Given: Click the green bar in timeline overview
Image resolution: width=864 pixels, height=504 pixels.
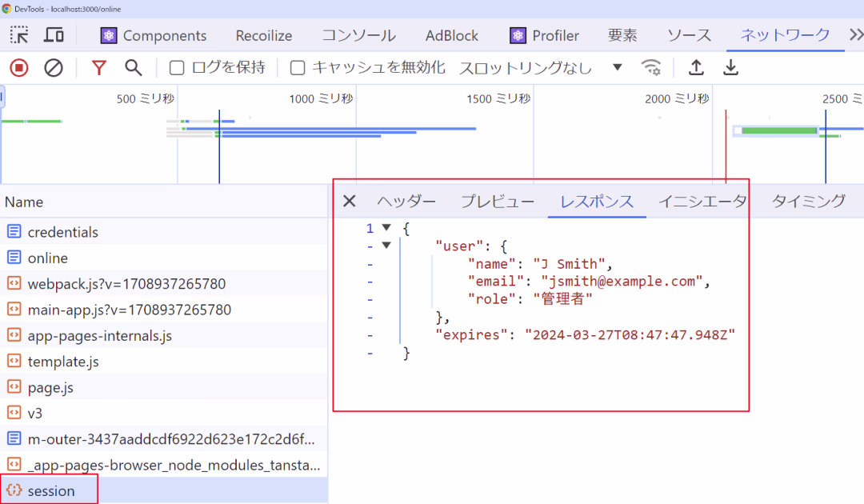Looking at the screenshot, I should tap(778, 130).
